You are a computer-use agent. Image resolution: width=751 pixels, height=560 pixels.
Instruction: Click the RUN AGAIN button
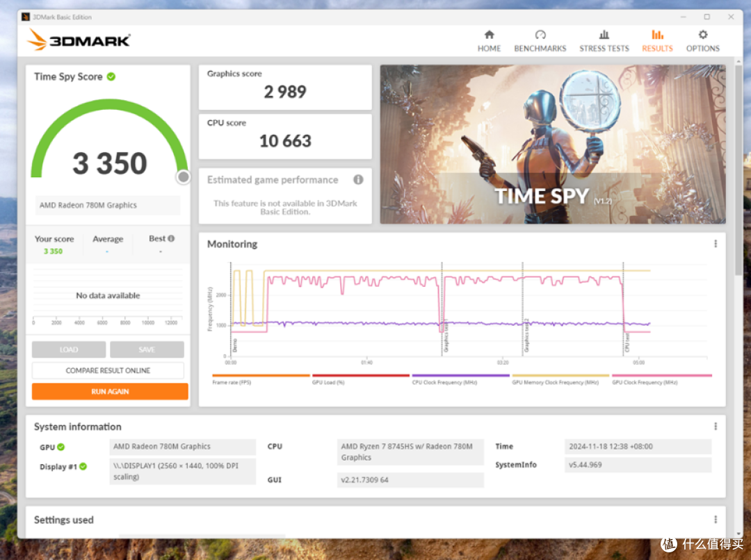110,392
